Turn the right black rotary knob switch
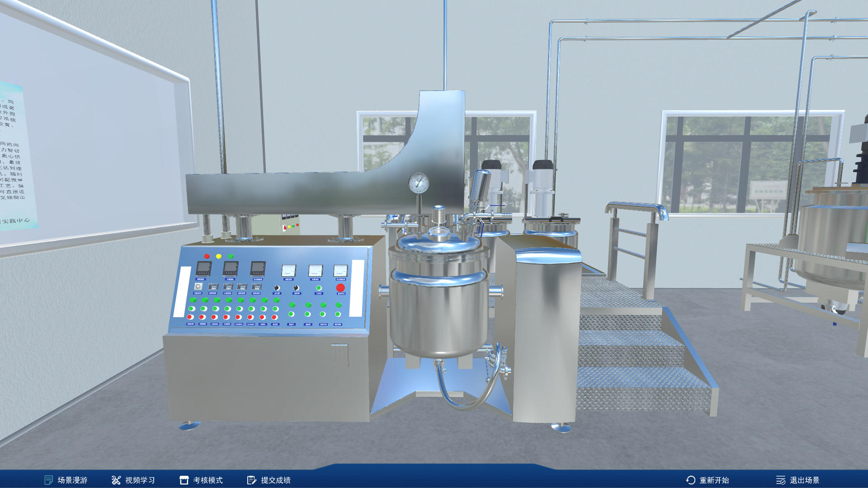Viewport: 868px width, 488px height. pyautogui.click(x=296, y=288)
